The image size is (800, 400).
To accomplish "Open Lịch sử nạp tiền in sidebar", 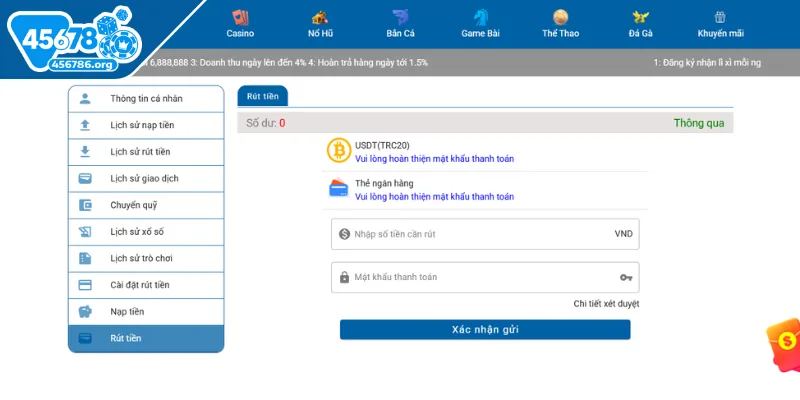I will 146,126.
